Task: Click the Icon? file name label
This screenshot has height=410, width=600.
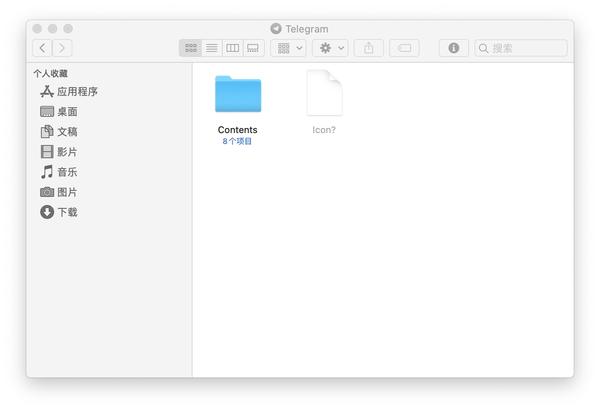Action: tap(324, 130)
